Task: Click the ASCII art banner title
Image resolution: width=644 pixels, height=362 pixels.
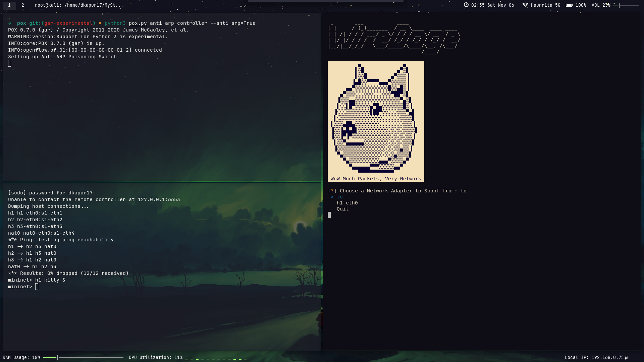Action: (x=394, y=39)
